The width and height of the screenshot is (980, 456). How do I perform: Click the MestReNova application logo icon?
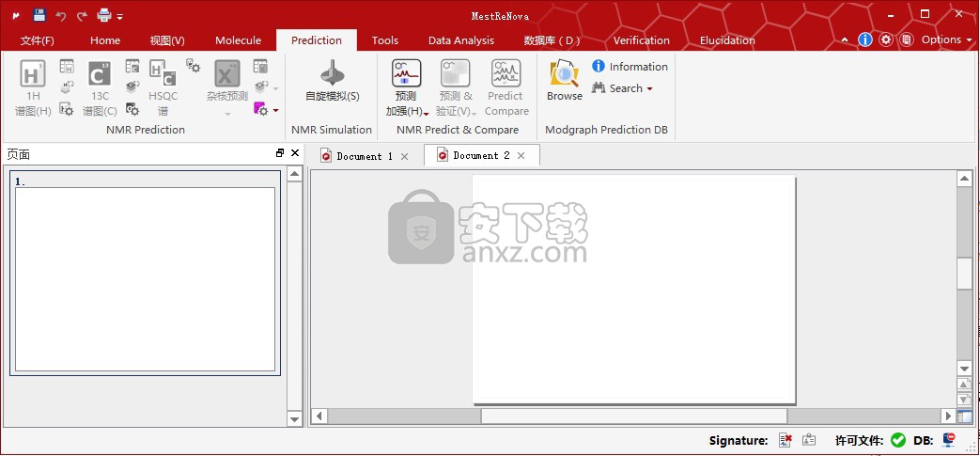[x=16, y=16]
